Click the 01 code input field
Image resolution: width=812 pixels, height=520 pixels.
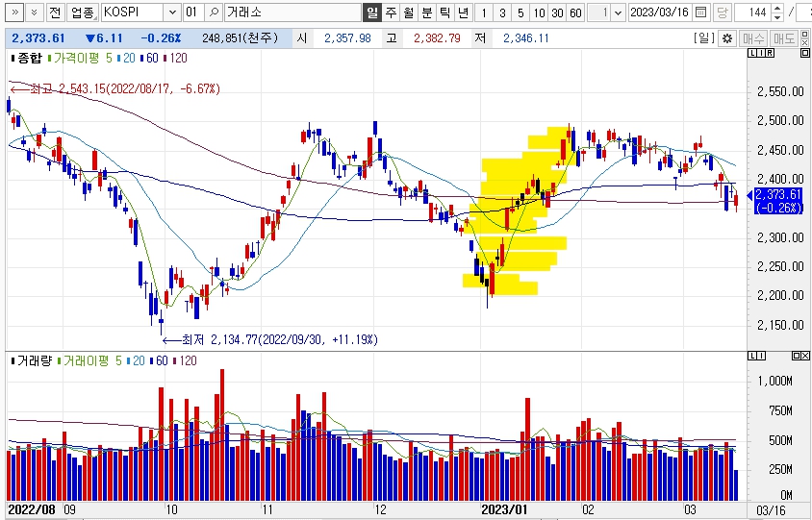click(192, 12)
